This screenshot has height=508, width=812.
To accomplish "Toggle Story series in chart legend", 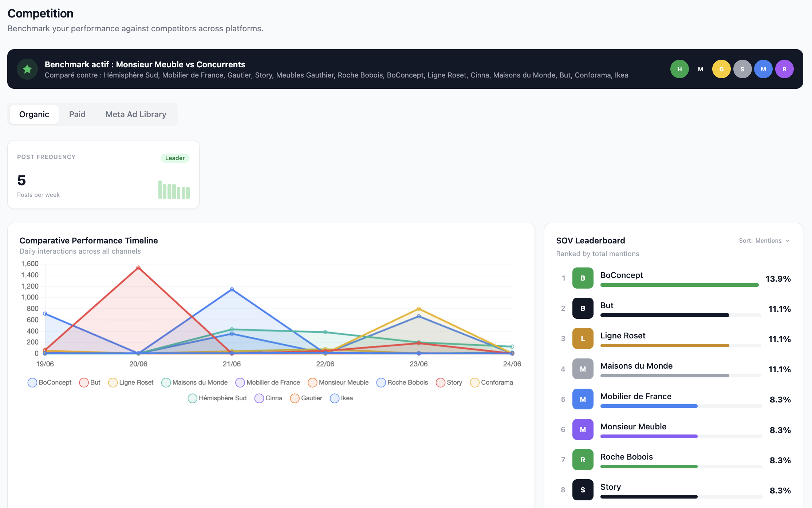I will (x=449, y=382).
